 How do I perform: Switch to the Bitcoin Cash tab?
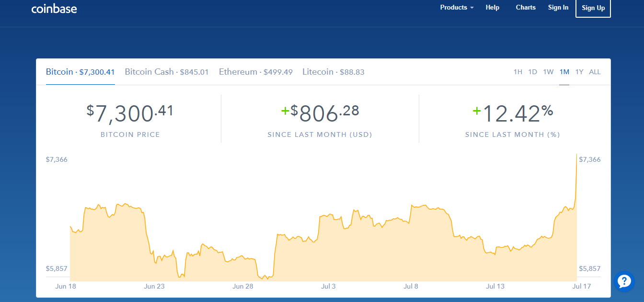(x=167, y=72)
